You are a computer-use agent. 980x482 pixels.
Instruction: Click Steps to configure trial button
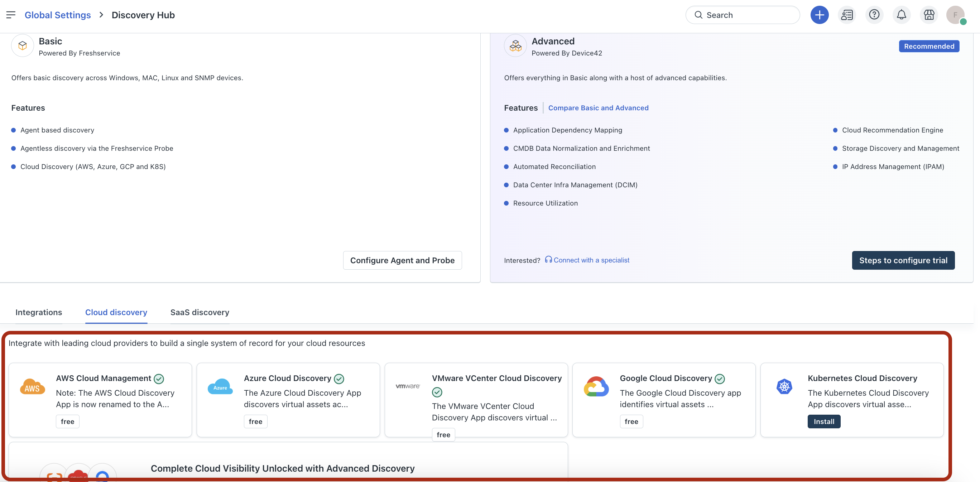[x=903, y=260]
